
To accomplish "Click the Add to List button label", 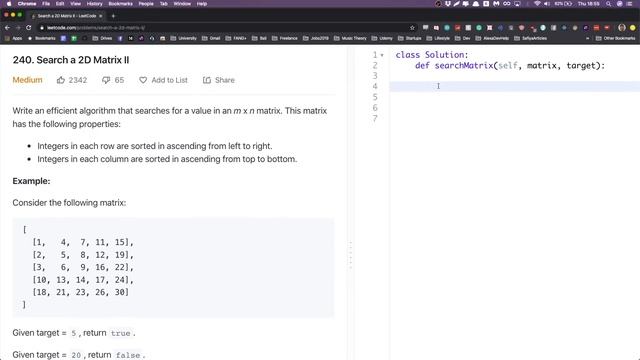I will pyautogui.click(x=169, y=80).
